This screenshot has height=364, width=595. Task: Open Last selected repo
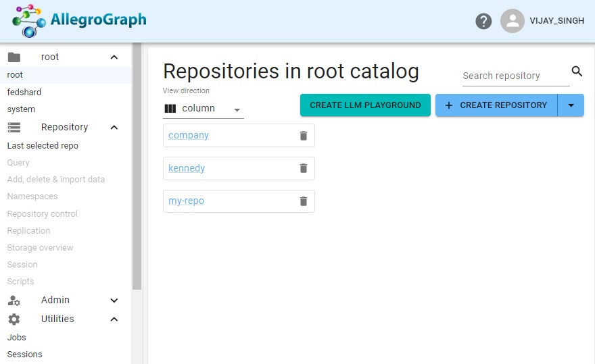43,146
